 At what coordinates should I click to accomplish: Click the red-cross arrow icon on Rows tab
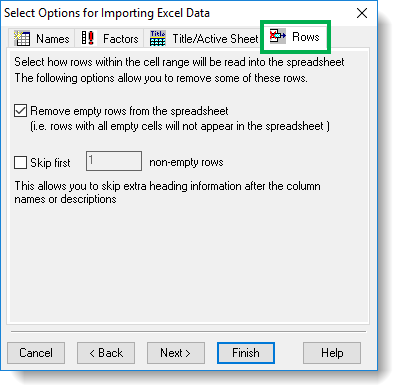coord(278,36)
